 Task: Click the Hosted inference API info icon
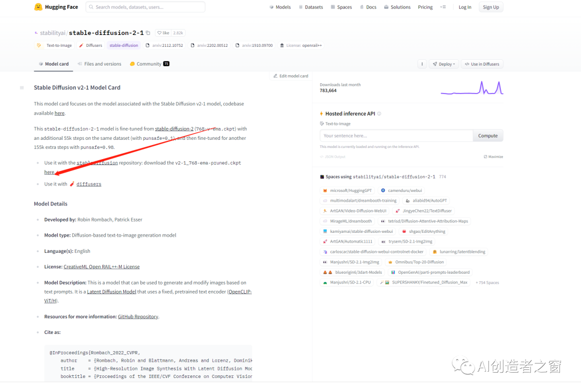pyautogui.click(x=379, y=114)
